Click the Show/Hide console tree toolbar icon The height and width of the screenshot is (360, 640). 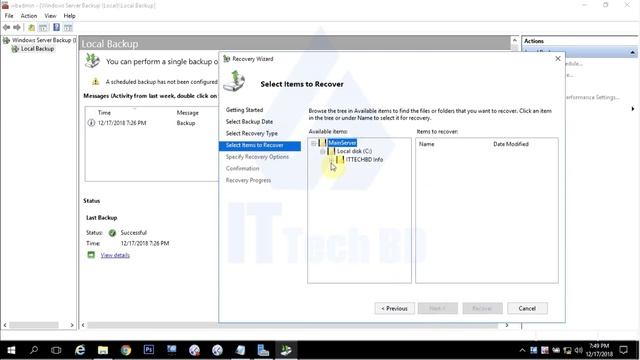(x=43, y=27)
